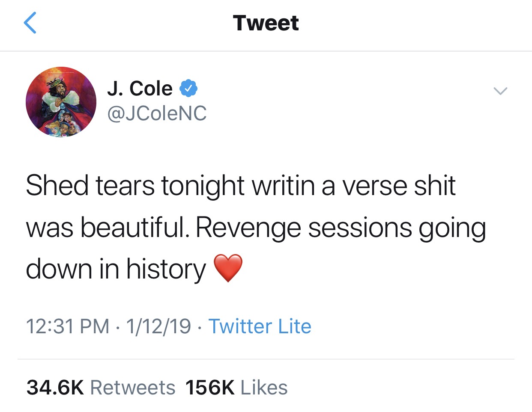Click the J. Cole display name

[x=140, y=88]
